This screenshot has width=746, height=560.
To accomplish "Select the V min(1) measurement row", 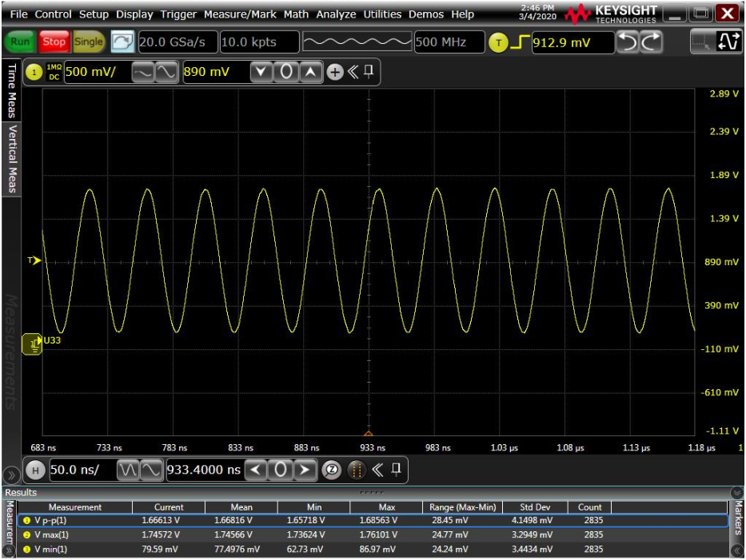I will (372, 550).
